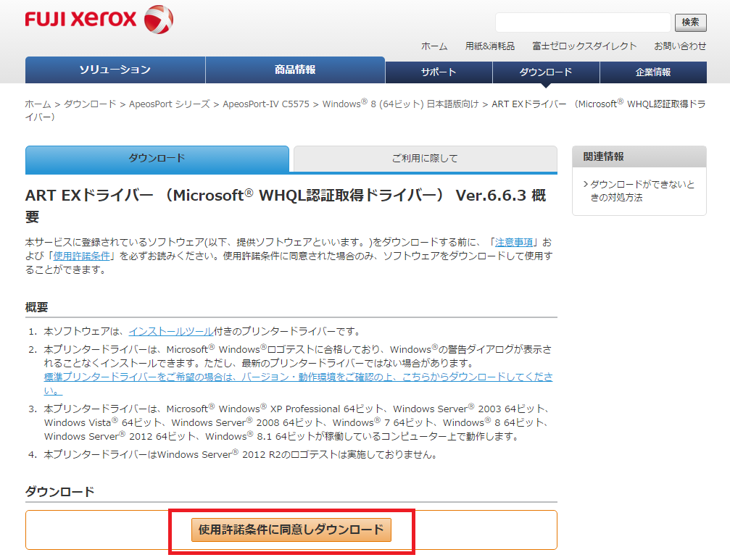
Task: Go to 富士ゼロックスダイレクト
Action: tap(584, 46)
